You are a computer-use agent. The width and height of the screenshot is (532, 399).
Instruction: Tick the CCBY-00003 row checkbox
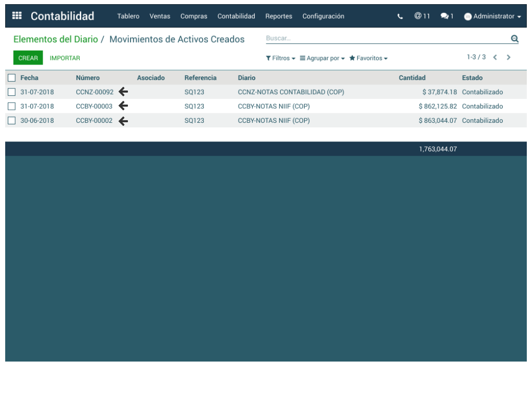coord(11,106)
